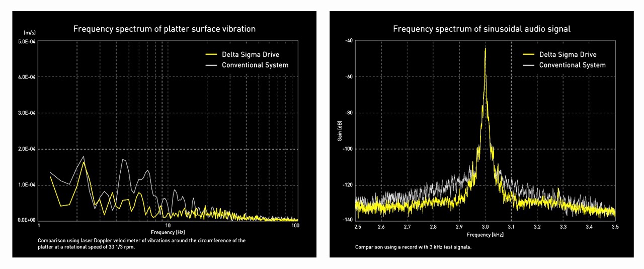Click the "3 kHz test signals" caption
The height and width of the screenshot is (269, 644).
413,247
